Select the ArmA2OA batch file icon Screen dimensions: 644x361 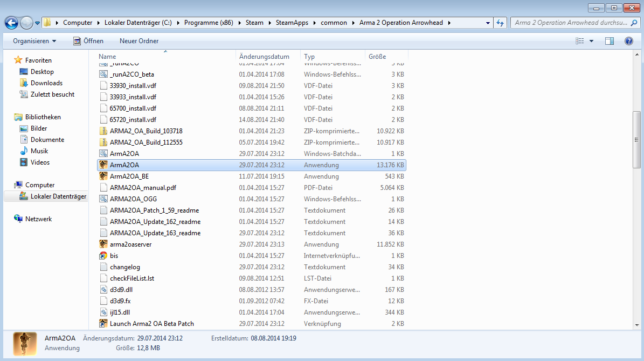(x=103, y=153)
